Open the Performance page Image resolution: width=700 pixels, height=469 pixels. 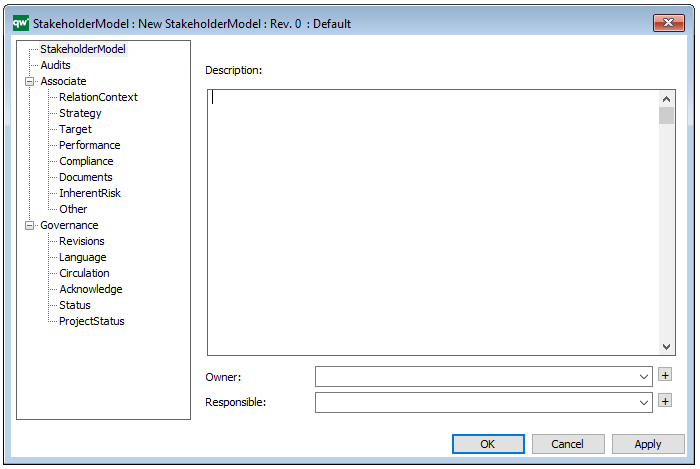(90, 145)
